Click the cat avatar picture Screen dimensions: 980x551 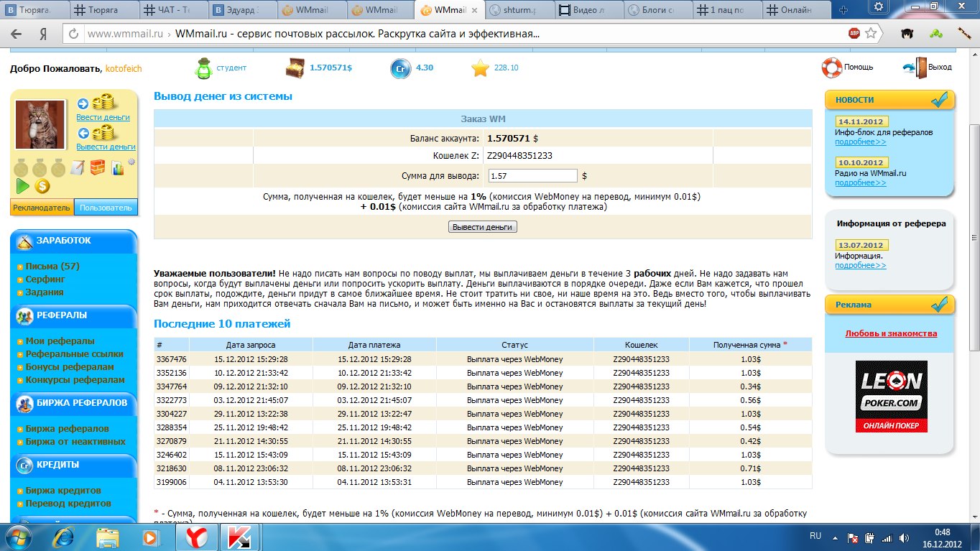(x=41, y=124)
